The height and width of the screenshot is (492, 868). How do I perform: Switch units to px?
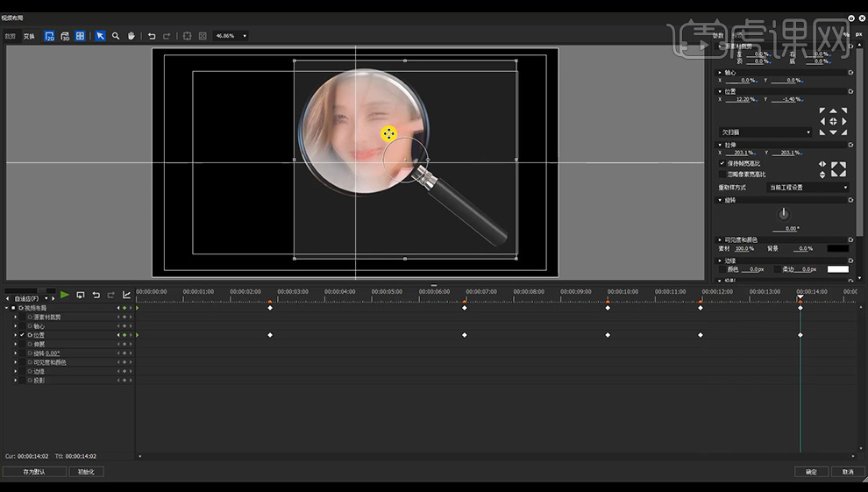tap(858, 34)
